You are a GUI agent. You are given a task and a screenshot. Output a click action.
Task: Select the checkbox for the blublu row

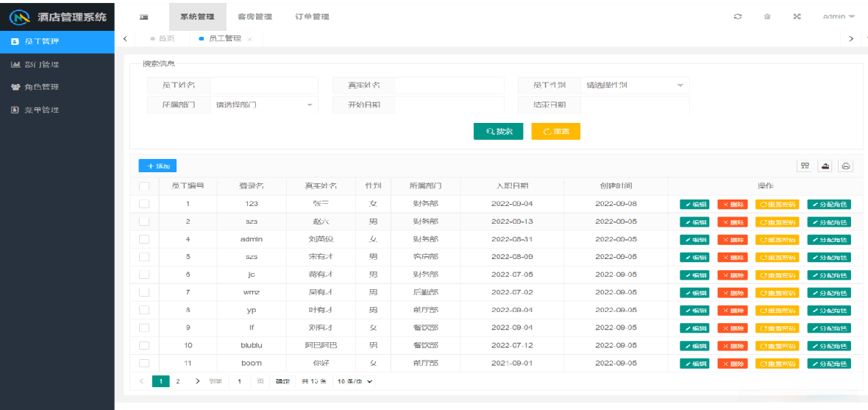[x=144, y=345]
